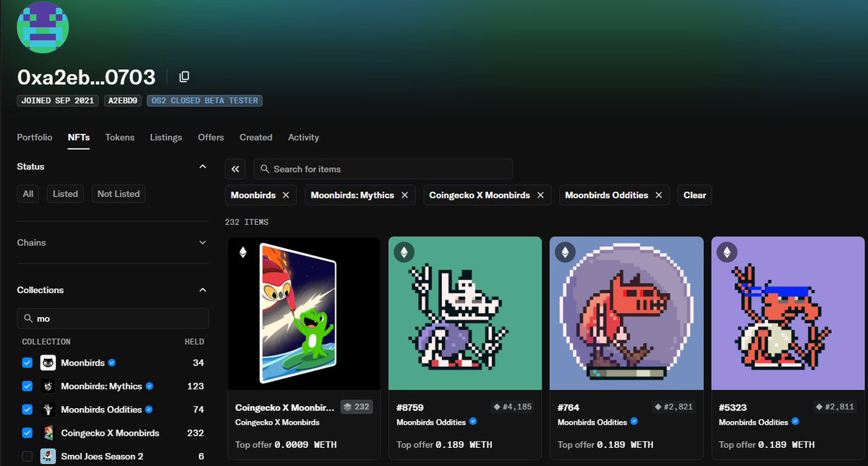Click the collections search field containing 'mo'

coord(113,318)
